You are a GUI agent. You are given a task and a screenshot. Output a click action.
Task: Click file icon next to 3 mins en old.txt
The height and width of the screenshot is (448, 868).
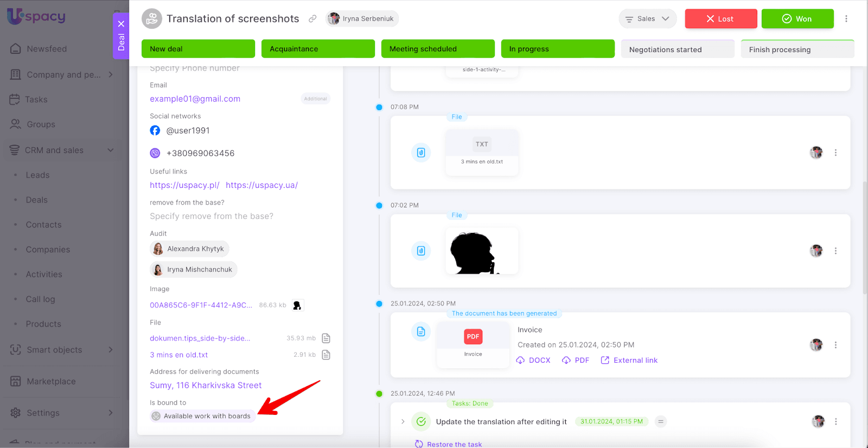(326, 355)
